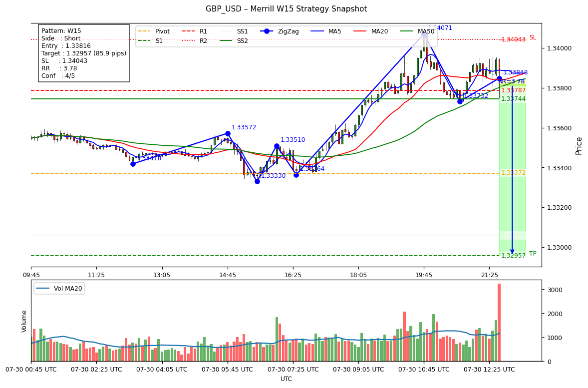Click the 'SS2' legend entry
588x388 pixels.
pos(234,41)
